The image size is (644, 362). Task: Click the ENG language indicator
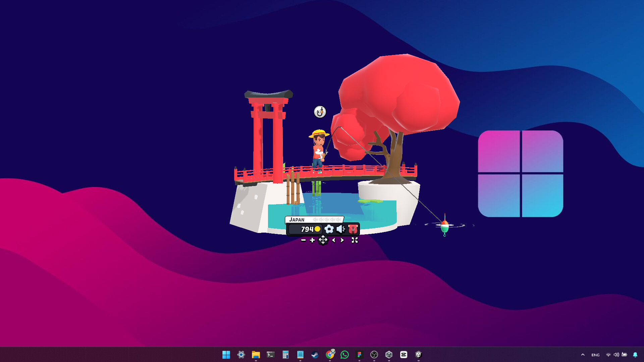[595, 355]
